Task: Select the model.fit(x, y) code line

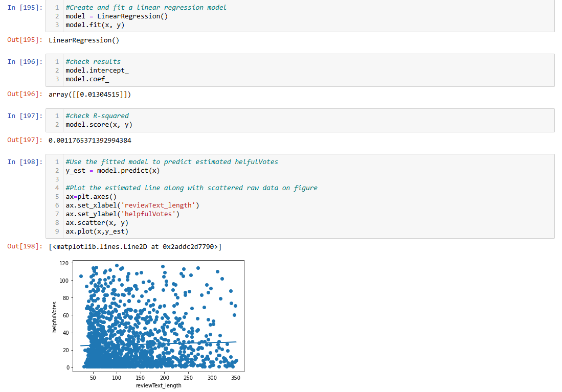Action: pos(92,25)
